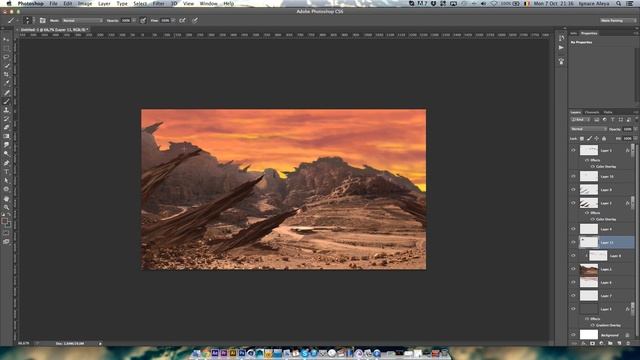Select the Crop tool
The width and height of the screenshot is (640, 360).
pyautogui.click(x=6, y=75)
